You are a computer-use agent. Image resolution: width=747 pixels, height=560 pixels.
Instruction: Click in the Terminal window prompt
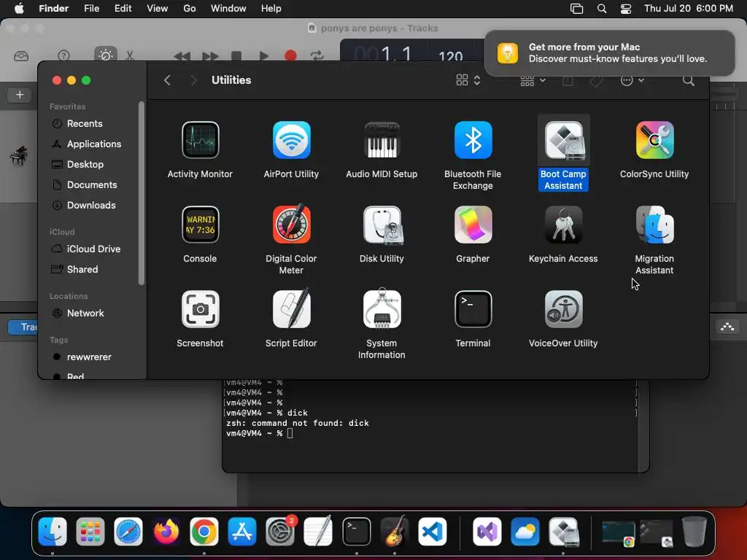pos(290,433)
